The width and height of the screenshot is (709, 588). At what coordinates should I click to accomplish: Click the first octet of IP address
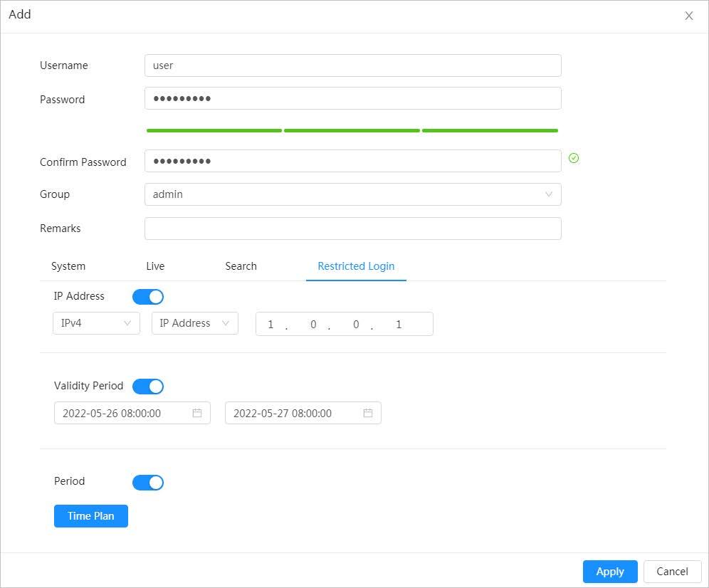[271, 325]
